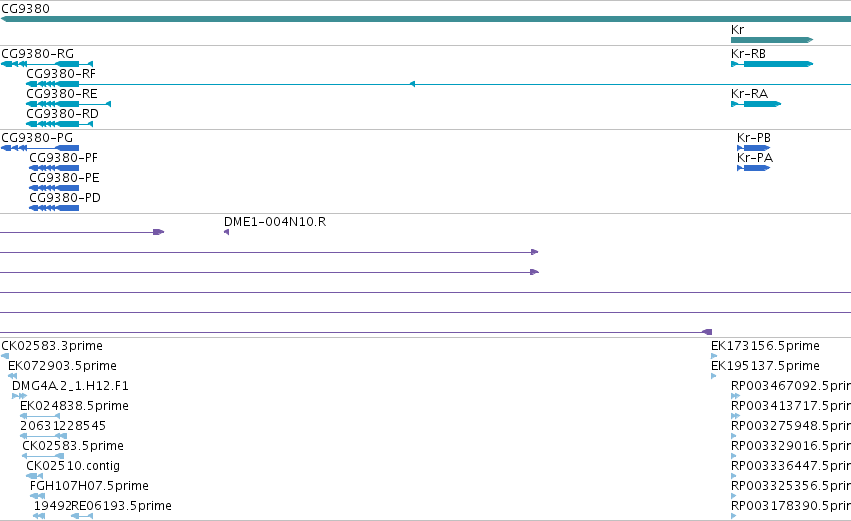Click the RP003178390.5prime label
The image size is (851, 521).
tap(791, 506)
